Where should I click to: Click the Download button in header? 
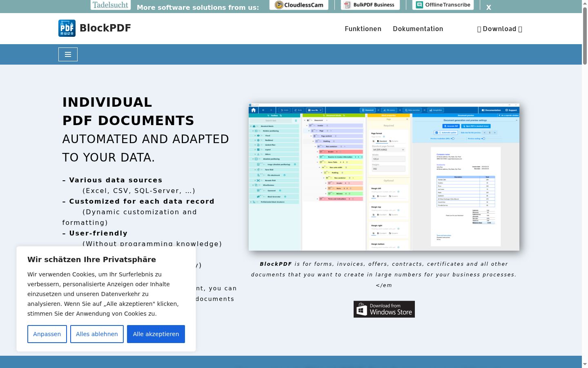pos(500,29)
